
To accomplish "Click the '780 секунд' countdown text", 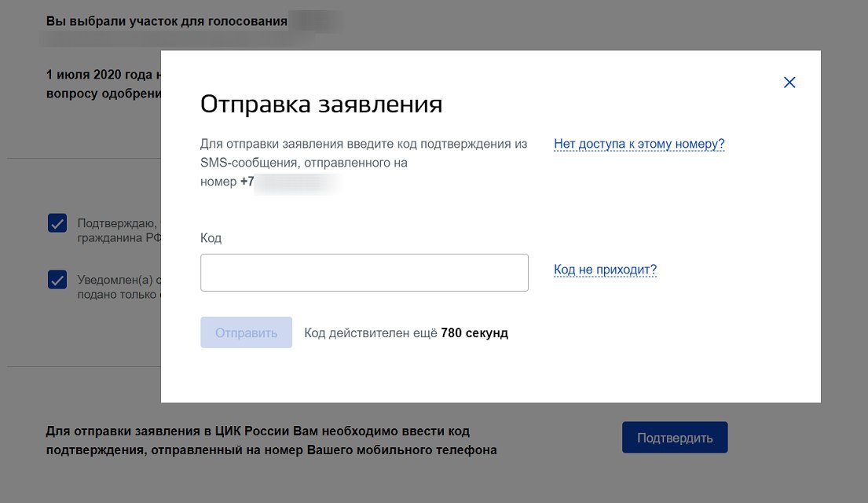I will pos(474,333).
